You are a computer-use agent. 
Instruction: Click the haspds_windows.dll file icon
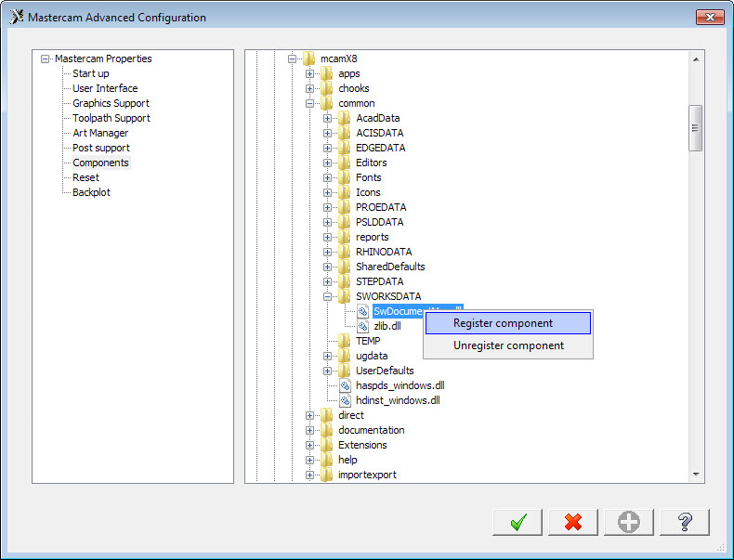(x=345, y=385)
